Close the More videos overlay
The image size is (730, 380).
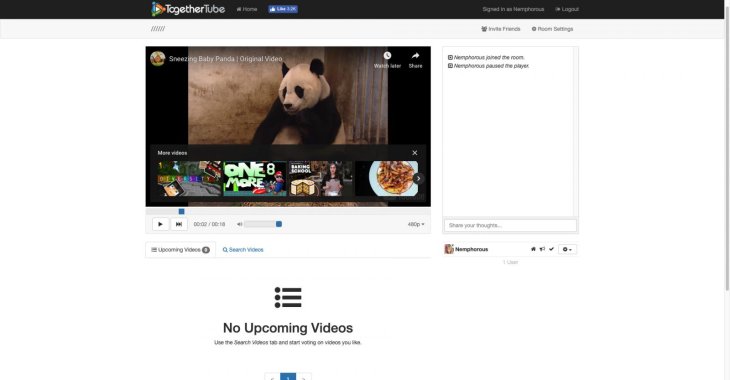414,153
